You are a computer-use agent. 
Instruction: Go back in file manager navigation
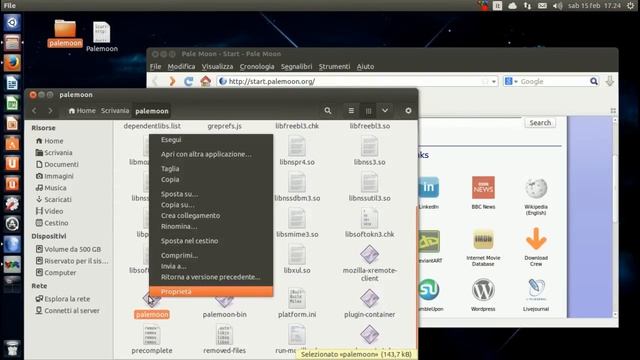point(35,111)
